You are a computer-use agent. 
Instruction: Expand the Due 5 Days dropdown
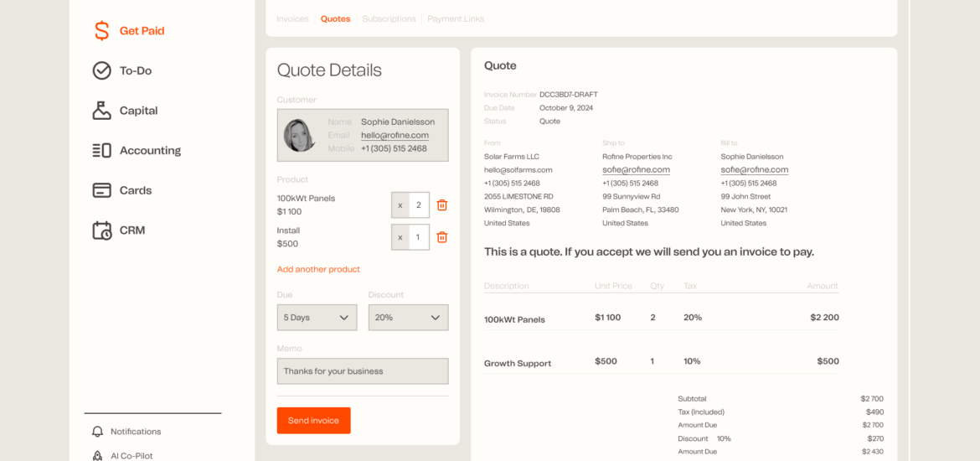317,318
